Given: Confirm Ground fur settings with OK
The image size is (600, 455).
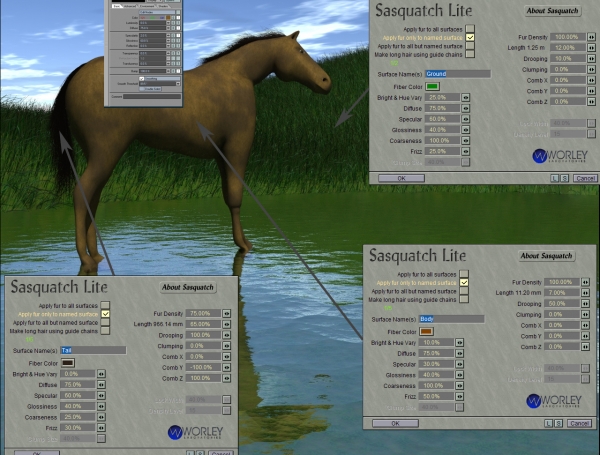Looking at the screenshot, I should (x=401, y=178).
